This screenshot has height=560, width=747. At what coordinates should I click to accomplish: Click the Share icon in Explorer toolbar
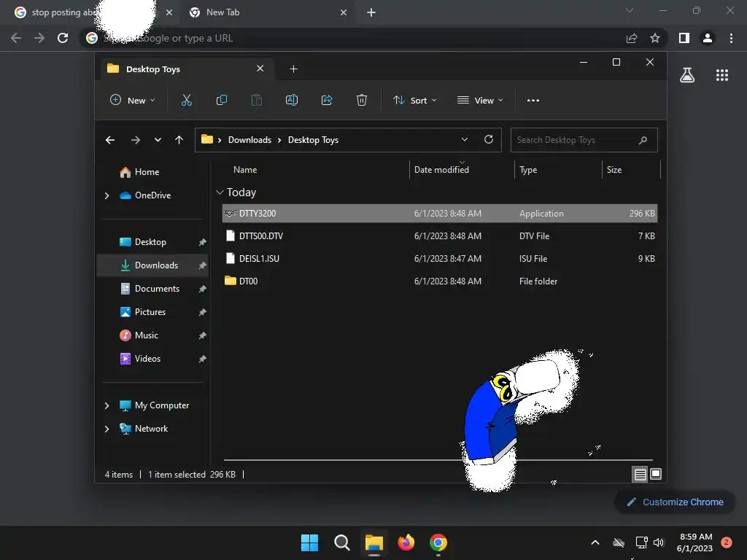[327, 100]
